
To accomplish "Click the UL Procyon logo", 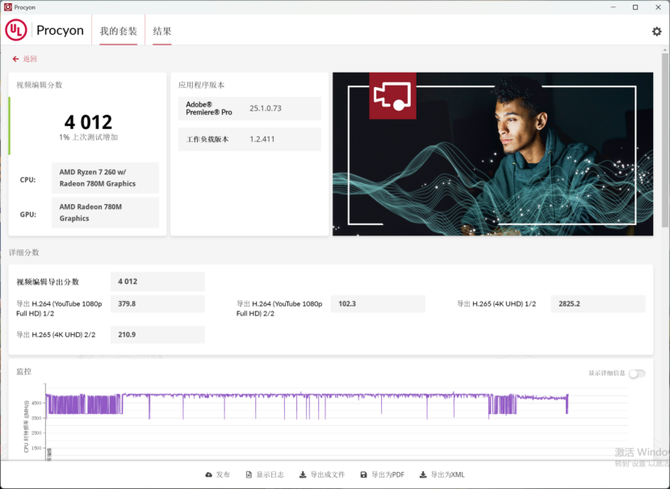I will coord(16,30).
